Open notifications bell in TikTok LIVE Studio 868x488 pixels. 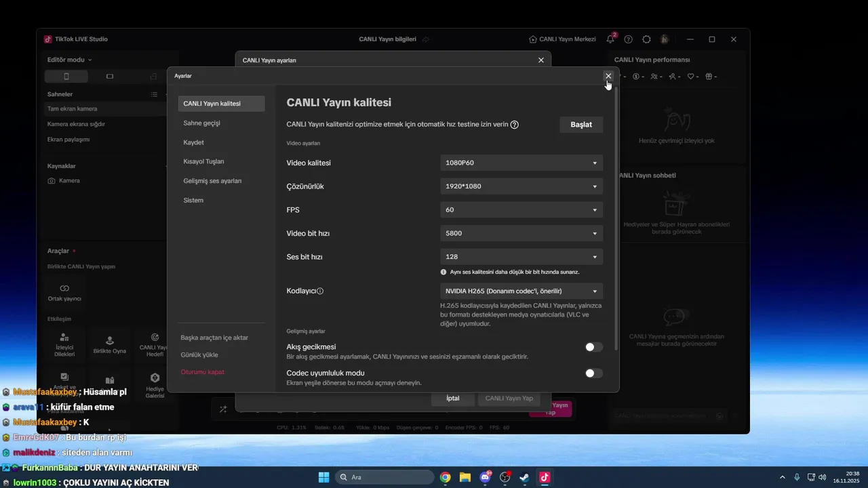tap(610, 39)
